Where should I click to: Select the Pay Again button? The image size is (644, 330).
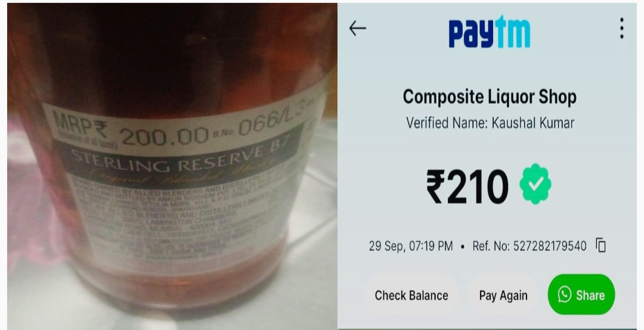(503, 295)
